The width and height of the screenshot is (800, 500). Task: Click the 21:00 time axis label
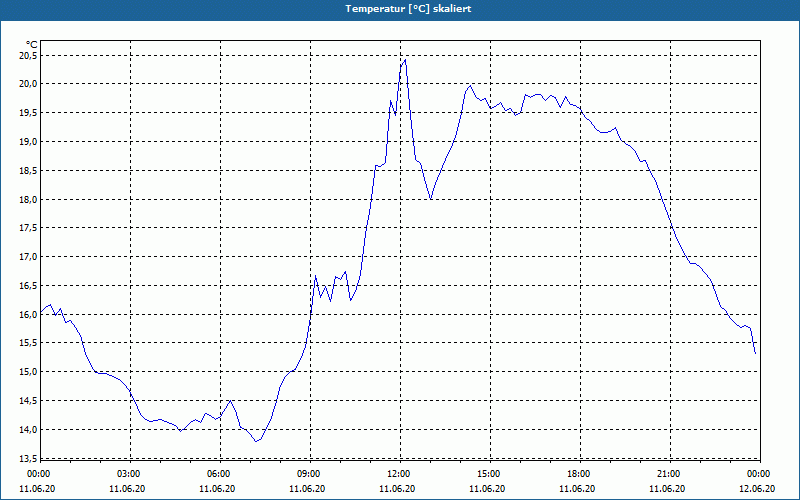tap(669, 474)
